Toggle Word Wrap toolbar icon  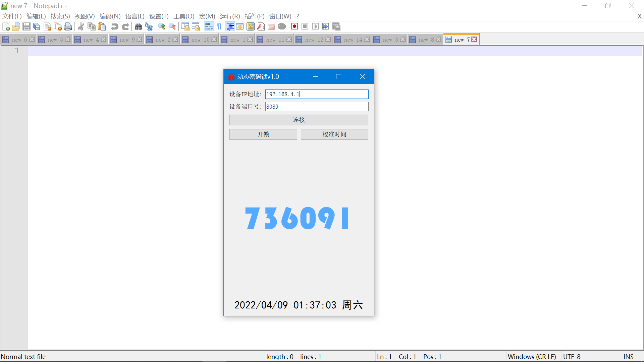209,26
